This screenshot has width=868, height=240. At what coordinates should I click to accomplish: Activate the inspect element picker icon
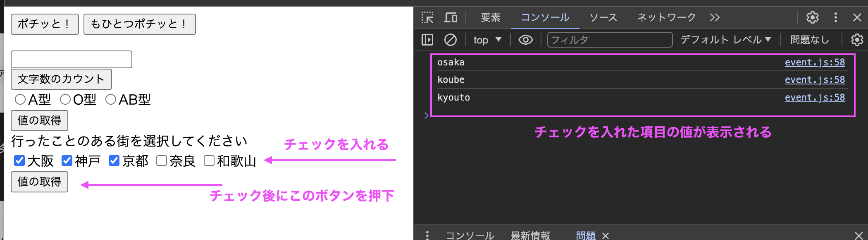pos(427,17)
